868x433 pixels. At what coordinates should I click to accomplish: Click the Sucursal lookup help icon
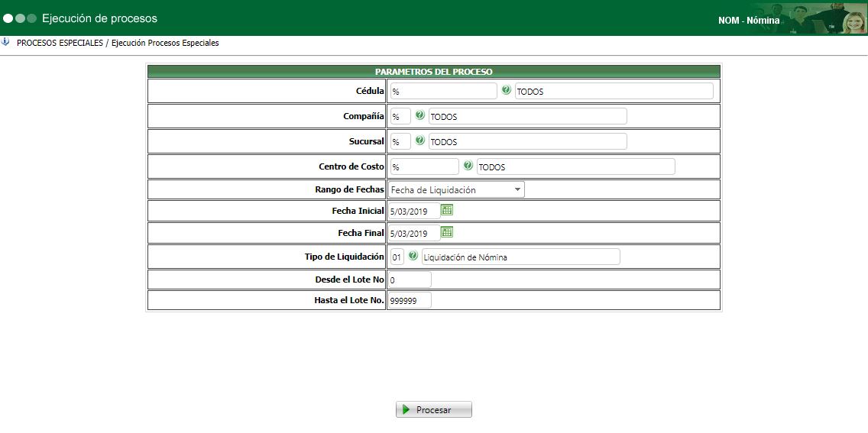tap(419, 141)
